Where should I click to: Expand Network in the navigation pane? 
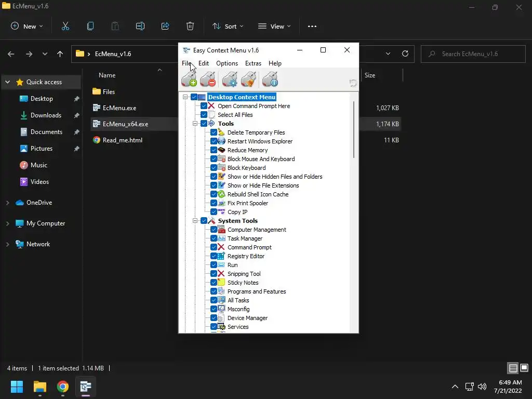pos(7,244)
